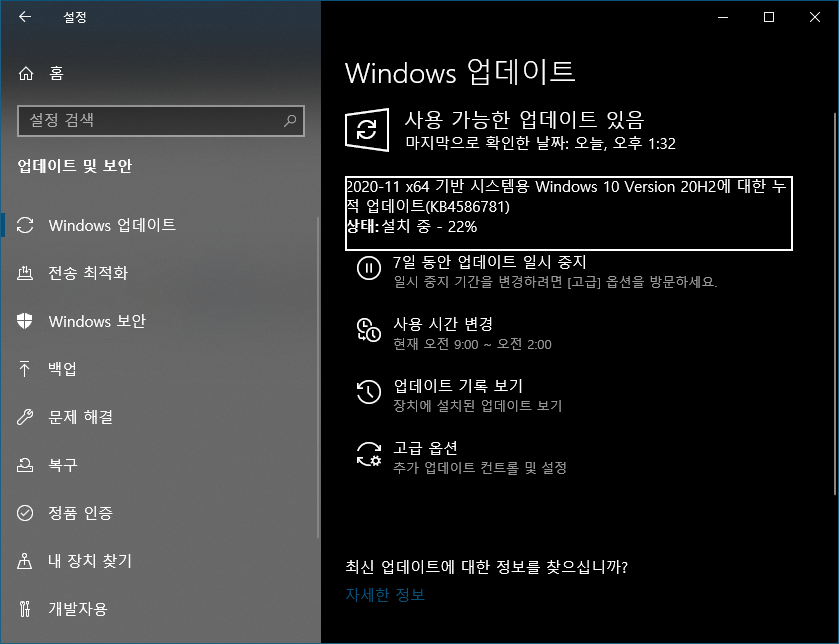The height and width of the screenshot is (644, 839).
Task: Click the magnifier icon in search box
Action: click(x=290, y=120)
